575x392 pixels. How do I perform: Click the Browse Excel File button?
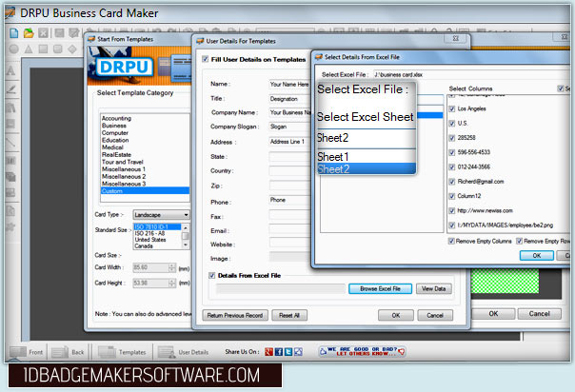pos(380,288)
